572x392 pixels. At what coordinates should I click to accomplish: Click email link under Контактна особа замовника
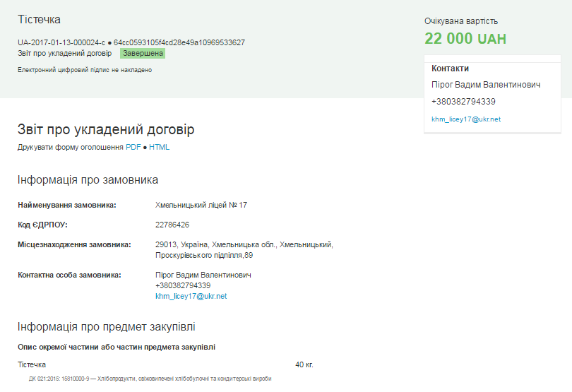coord(191,296)
